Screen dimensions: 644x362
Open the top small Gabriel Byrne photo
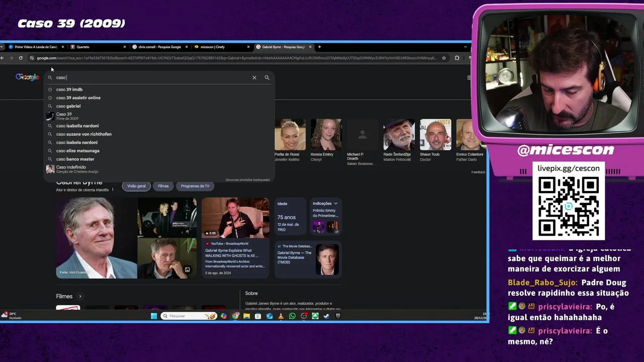(x=167, y=217)
